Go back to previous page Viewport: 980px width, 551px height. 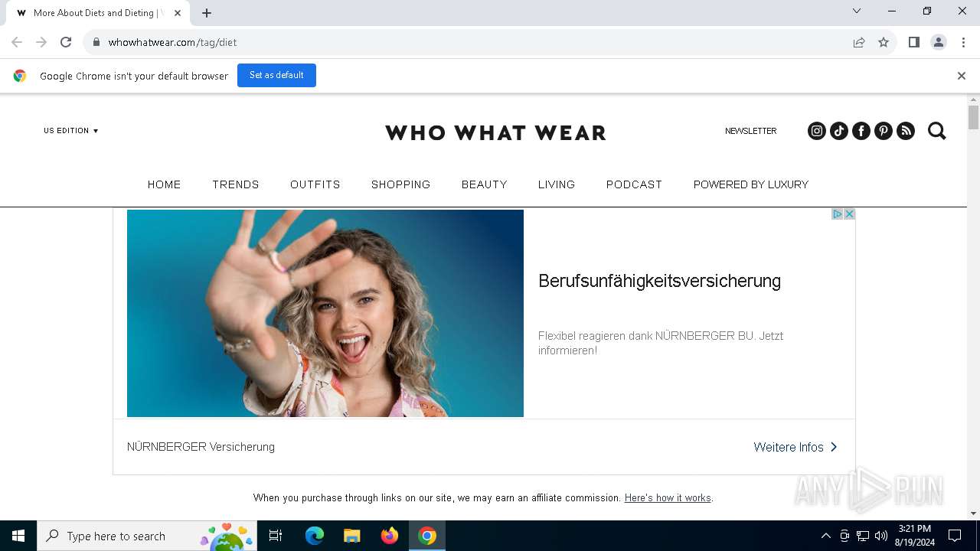17,42
